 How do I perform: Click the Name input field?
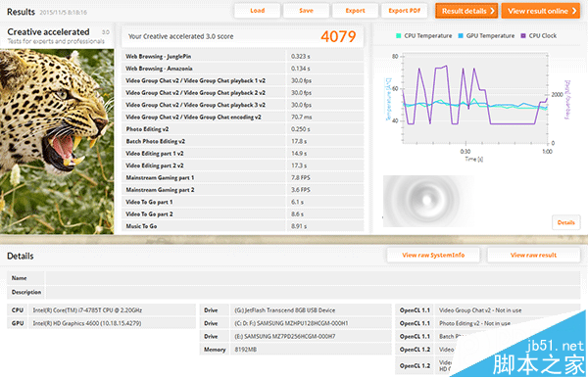pos(313,278)
